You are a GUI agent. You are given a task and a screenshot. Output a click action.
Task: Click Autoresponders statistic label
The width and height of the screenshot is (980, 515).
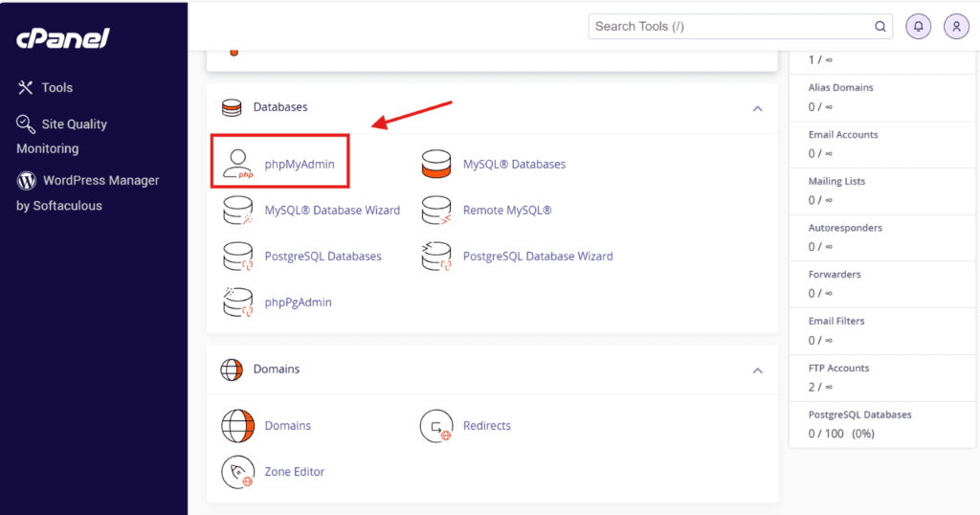coord(845,228)
